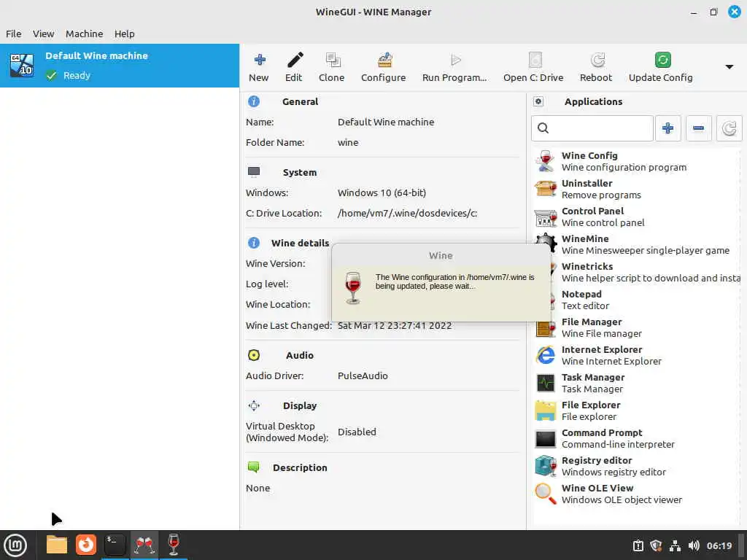Click the Windows 10 (64-bit) value
Image resolution: width=747 pixels, height=560 pixels.
click(x=382, y=192)
